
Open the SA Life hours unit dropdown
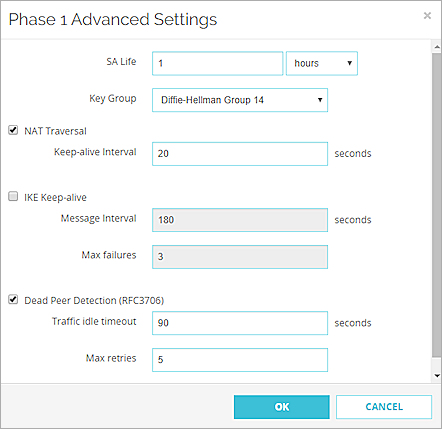(x=322, y=63)
